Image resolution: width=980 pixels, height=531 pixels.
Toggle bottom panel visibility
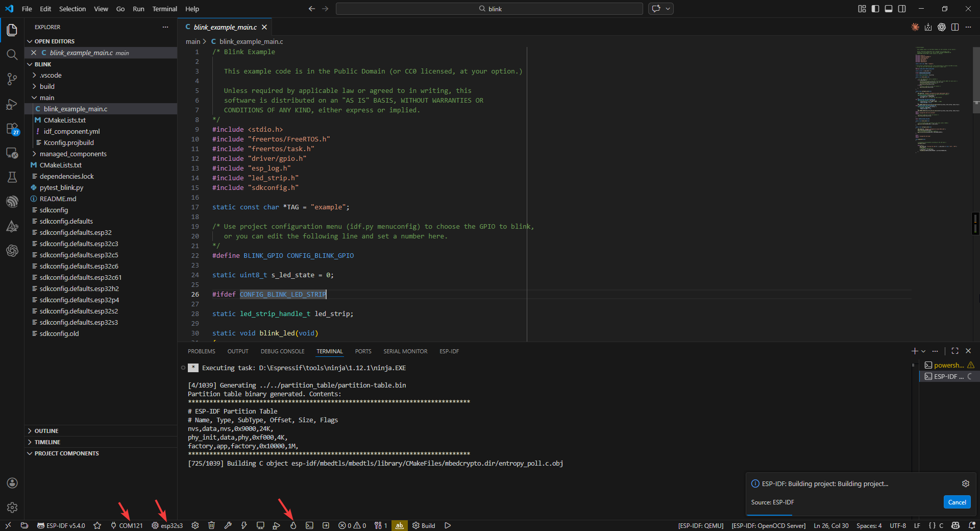click(889, 9)
